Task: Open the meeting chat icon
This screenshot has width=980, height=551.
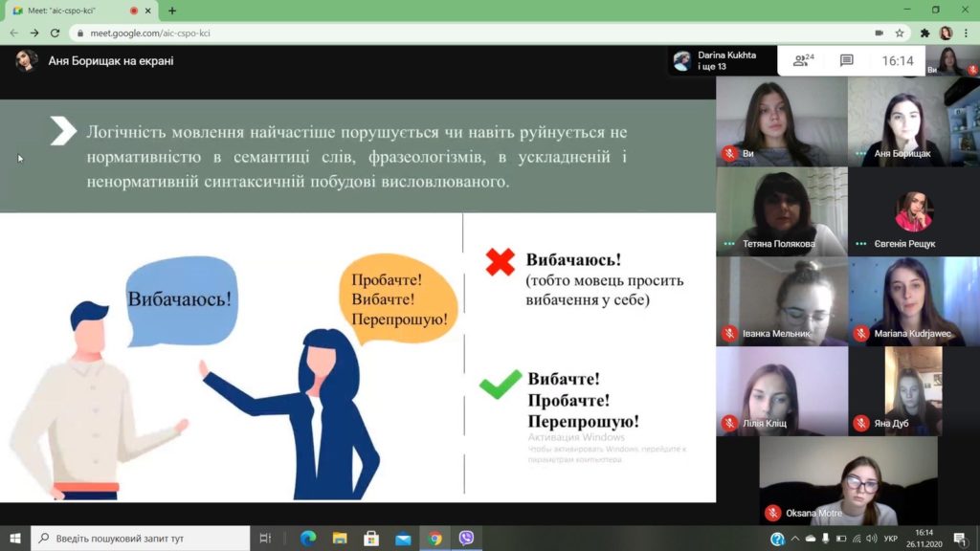Action: (846, 60)
